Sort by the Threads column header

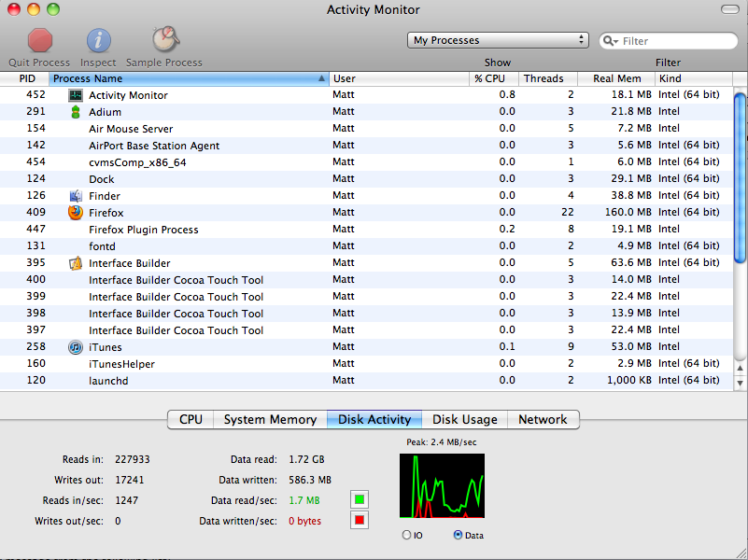pos(548,78)
